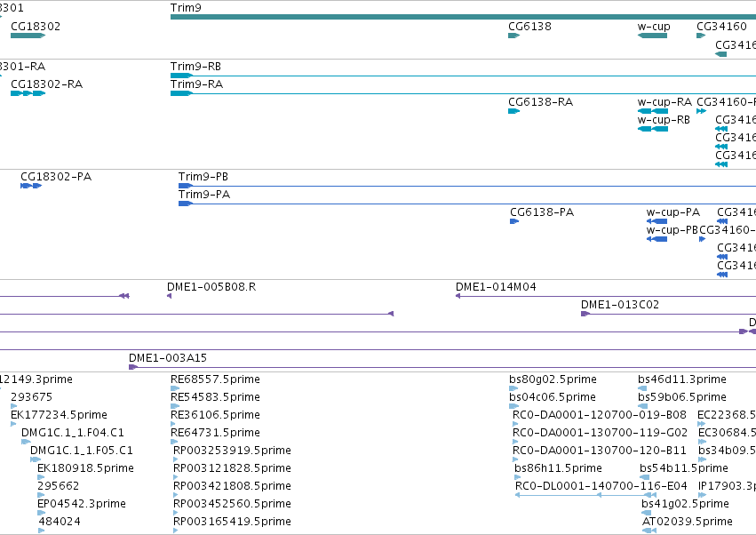
Task: Click the EST label 293675
Action: [31, 397]
